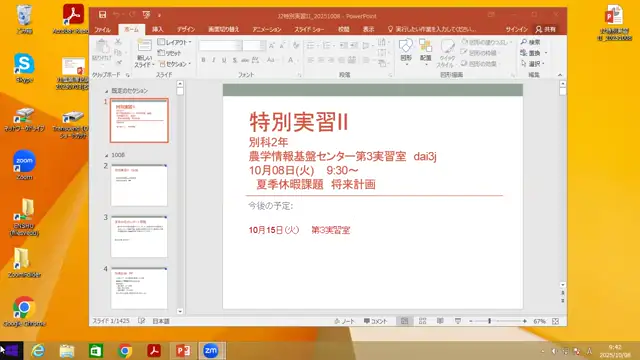Viewport: 640px width, 360px height.
Task: Open the font size combo box
Action: (254, 46)
